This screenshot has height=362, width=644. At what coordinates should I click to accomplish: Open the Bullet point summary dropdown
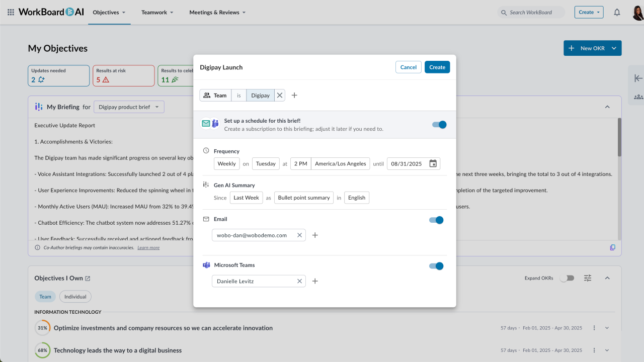(304, 198)
